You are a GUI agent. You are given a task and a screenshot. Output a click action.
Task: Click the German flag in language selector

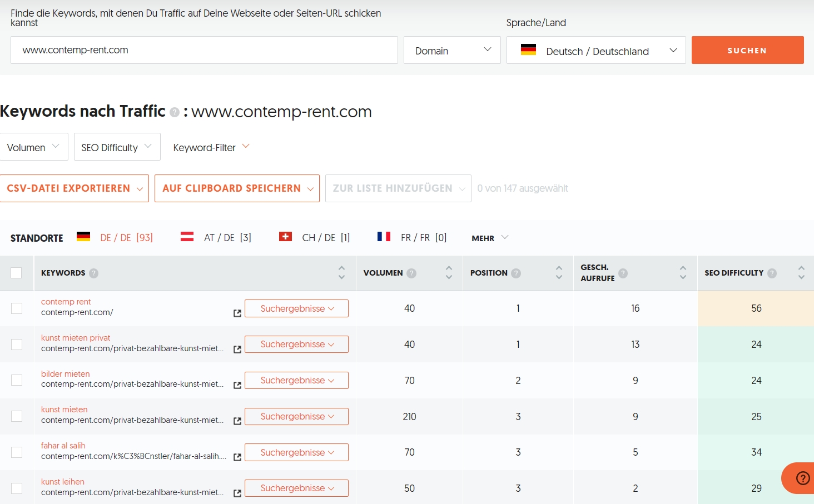pyautogui.click(x=528, y=49)
